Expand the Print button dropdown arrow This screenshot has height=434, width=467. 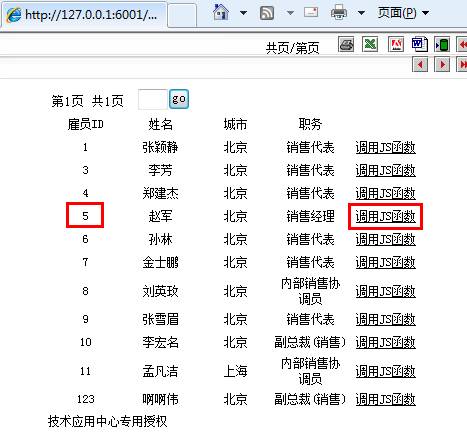click(x=361, y=13)
